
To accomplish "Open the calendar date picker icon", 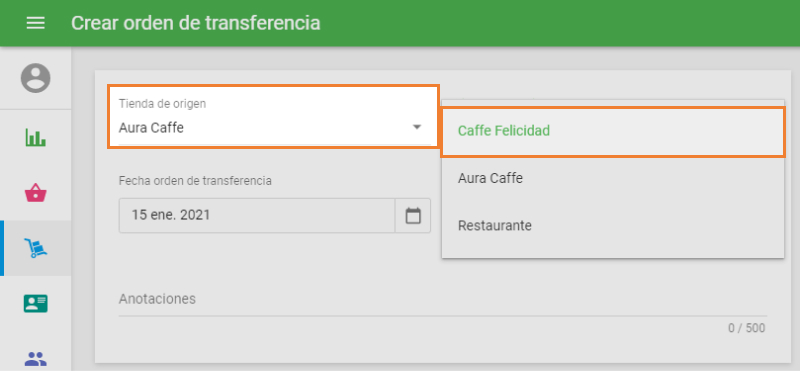I will pos(413,216).
